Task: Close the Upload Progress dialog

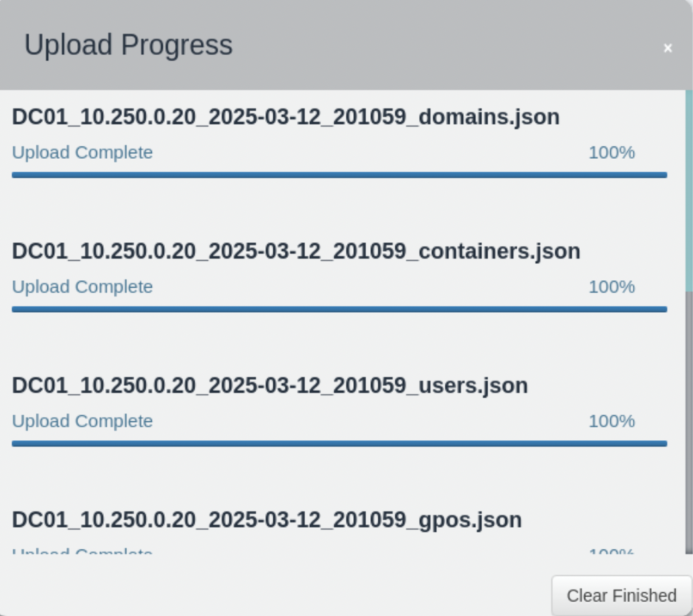Action: (x=668, y=48)
